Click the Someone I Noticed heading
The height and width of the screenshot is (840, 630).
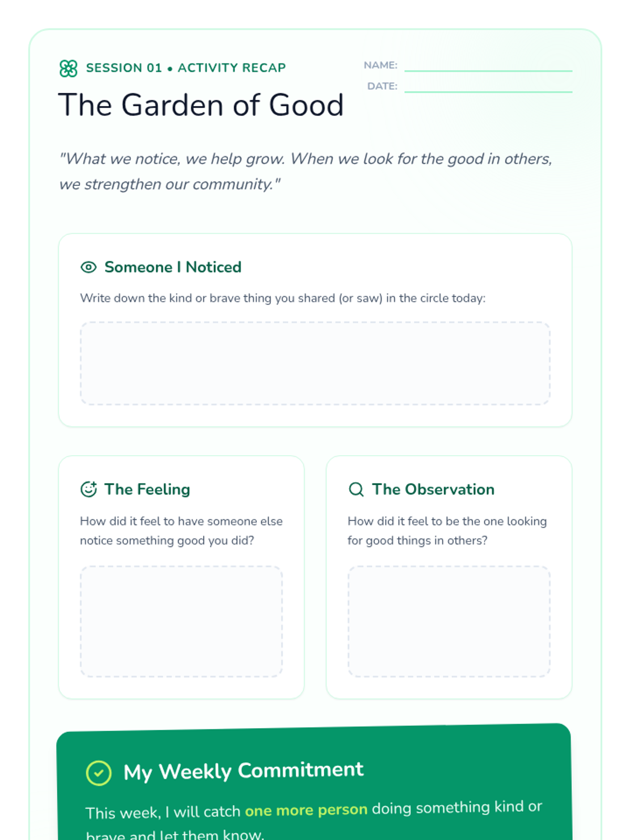173,267
